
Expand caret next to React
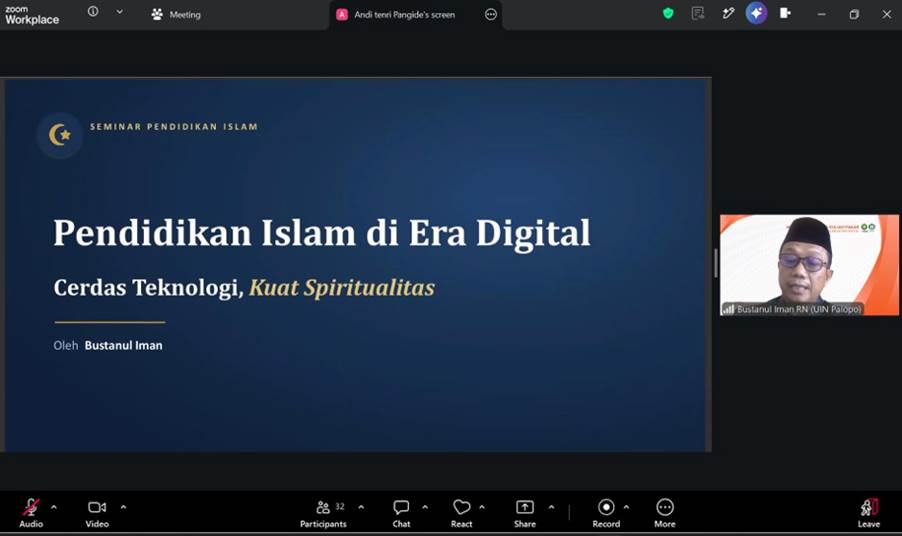(482, 507)
